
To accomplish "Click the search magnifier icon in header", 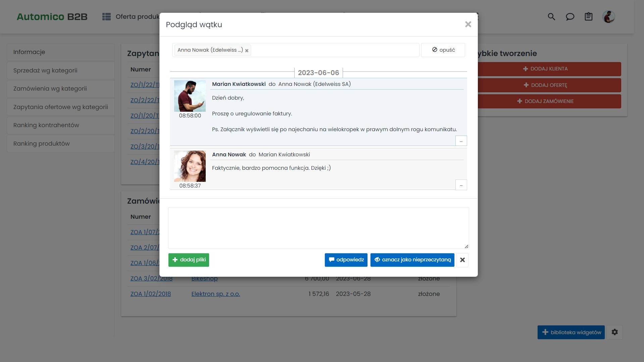I will coord(551,17).
